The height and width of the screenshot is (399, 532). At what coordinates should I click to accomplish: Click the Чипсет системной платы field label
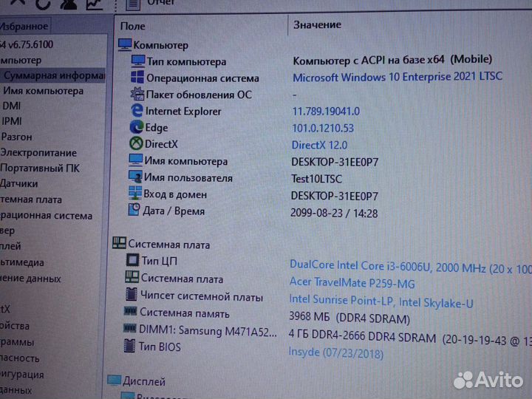202,296
